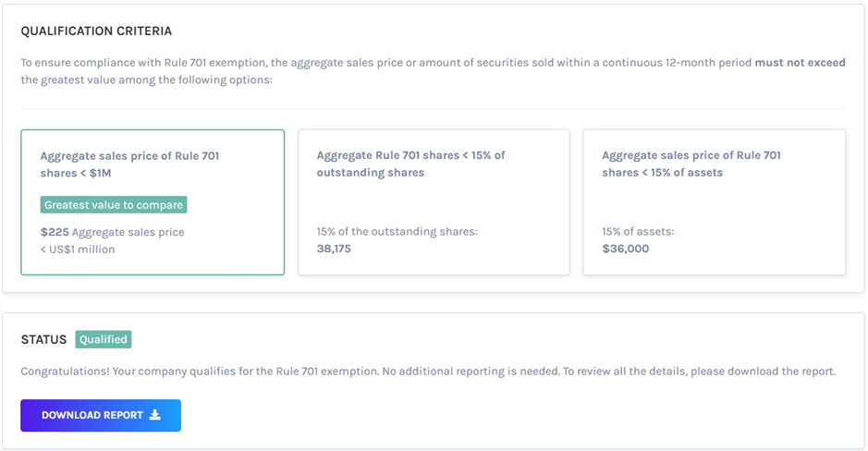The image size is (868, 451).
Task: Click the 'Aggregate sales price' label beside $225
Action: pos(128,232)
